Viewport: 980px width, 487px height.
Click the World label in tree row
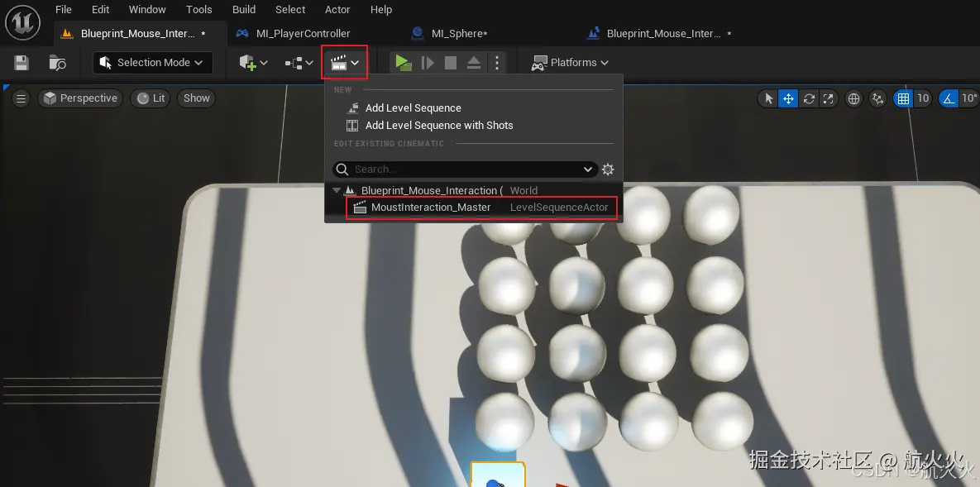[x=523, y=191]
